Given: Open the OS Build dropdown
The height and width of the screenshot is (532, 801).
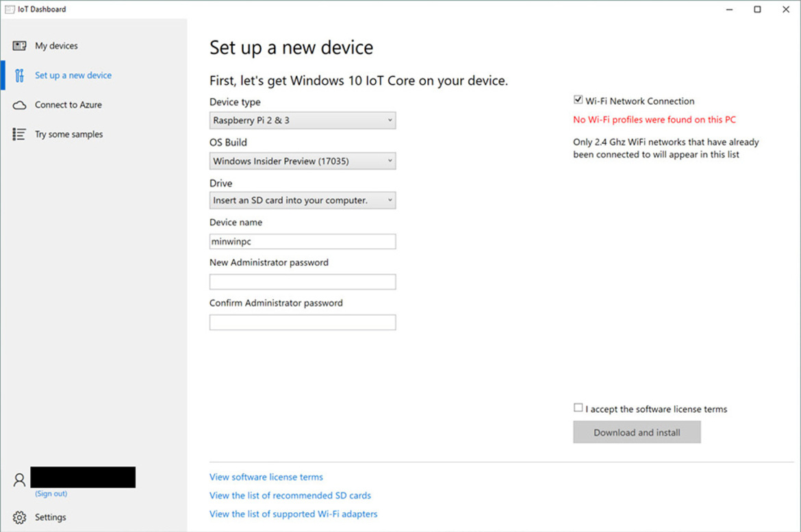Looking at the screenshot, I should pos(303,161).
